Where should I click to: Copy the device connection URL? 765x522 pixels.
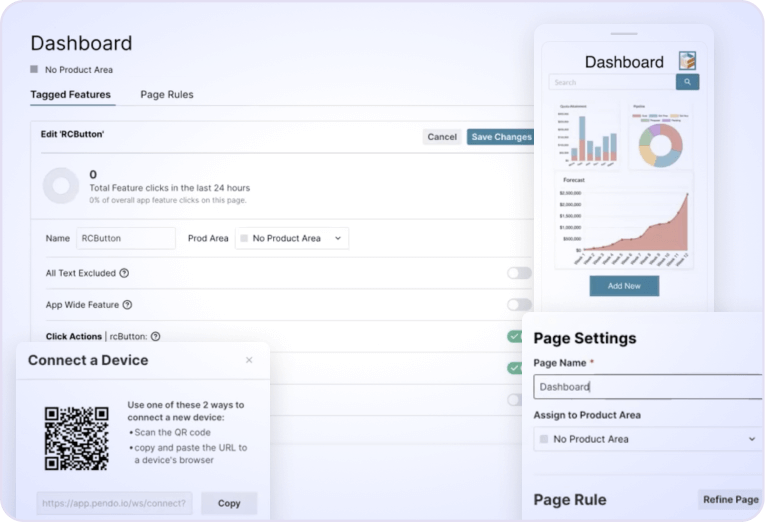tap(229, 503)
